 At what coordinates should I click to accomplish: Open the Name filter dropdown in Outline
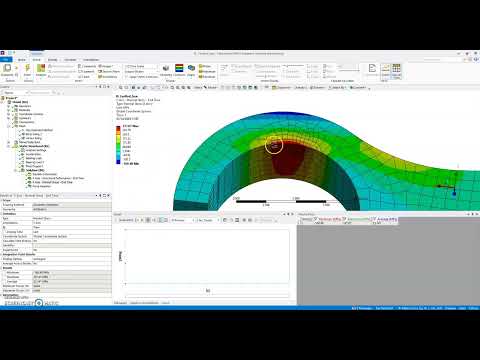pos(15,93)
